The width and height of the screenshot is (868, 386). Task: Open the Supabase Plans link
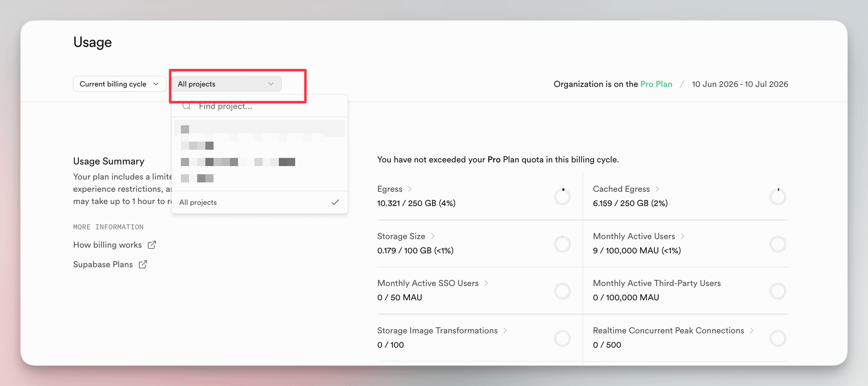(x=103, y=264)
